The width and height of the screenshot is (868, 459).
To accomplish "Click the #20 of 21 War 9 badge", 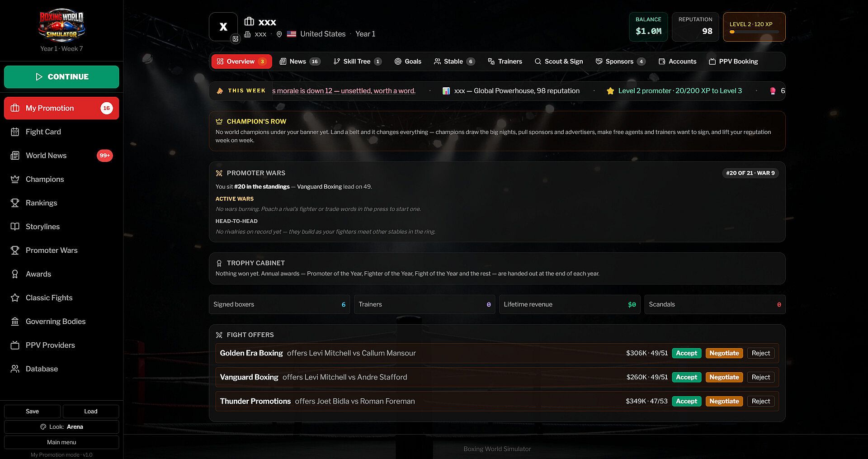I will click(x=750, y=173).
